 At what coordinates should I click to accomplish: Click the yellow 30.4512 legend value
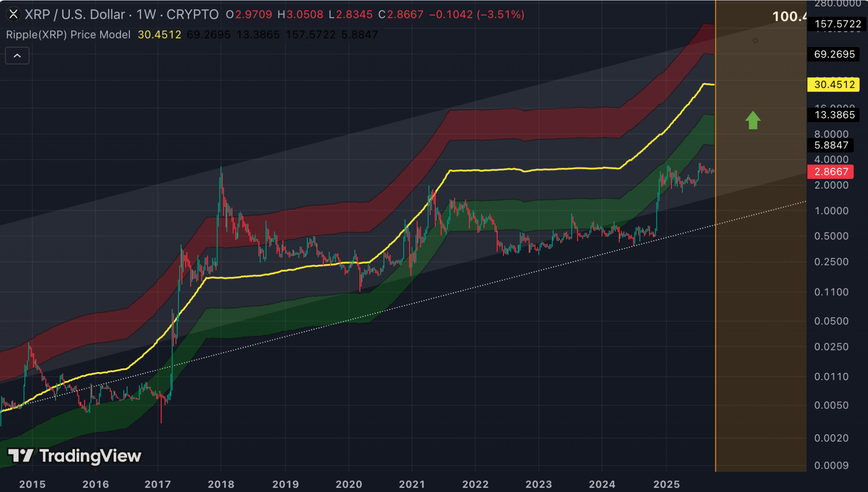159,35
